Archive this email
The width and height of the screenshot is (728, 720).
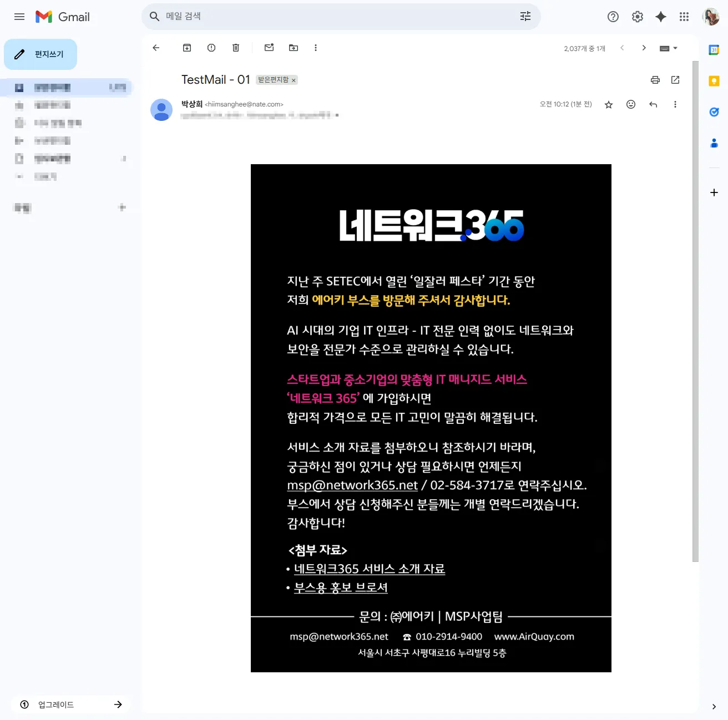coord(187,48)
